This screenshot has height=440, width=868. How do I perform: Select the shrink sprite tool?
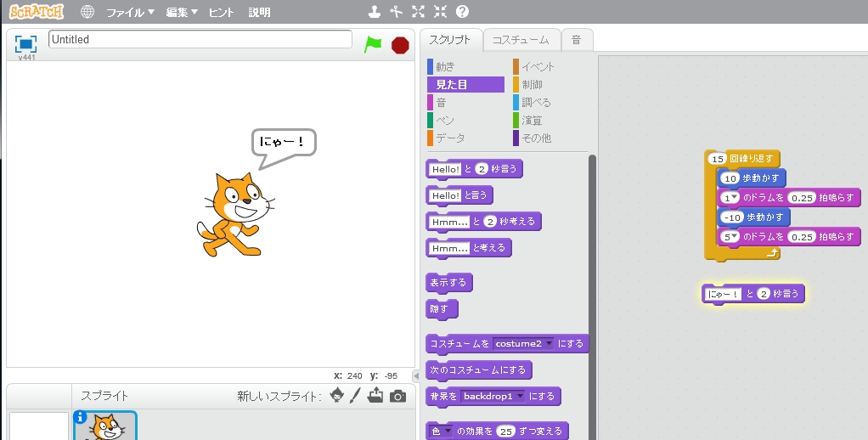point(440,12)
